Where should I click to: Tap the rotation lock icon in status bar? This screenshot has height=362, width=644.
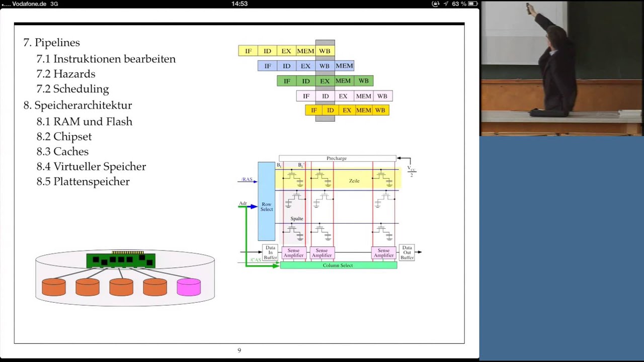pos(436,4)
